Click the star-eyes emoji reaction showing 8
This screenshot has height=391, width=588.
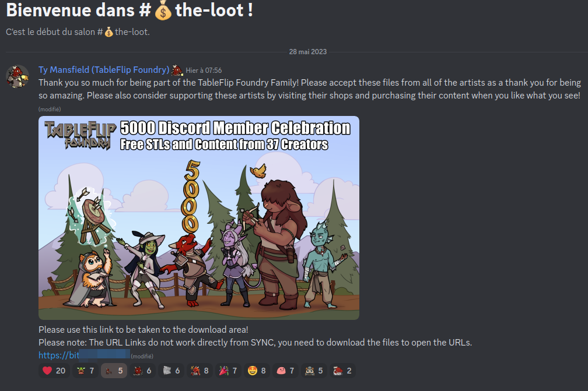tap(257, 371)
